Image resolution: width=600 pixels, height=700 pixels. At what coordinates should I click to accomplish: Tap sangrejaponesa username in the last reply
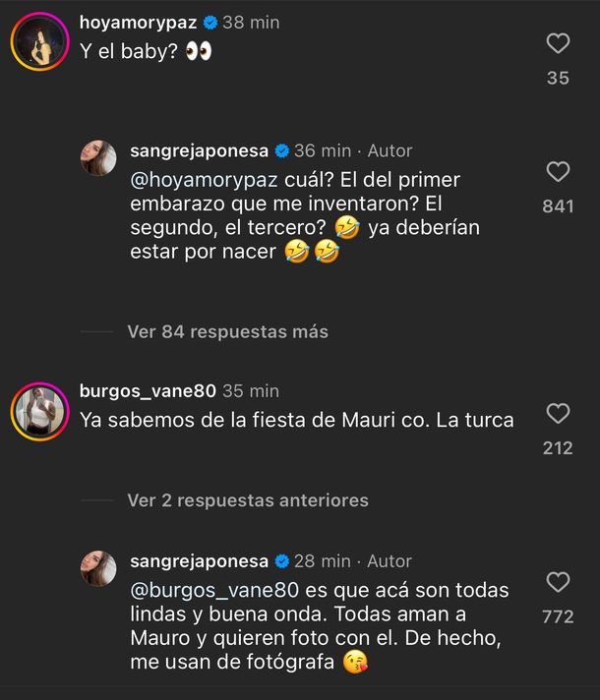tap(199, 560)
